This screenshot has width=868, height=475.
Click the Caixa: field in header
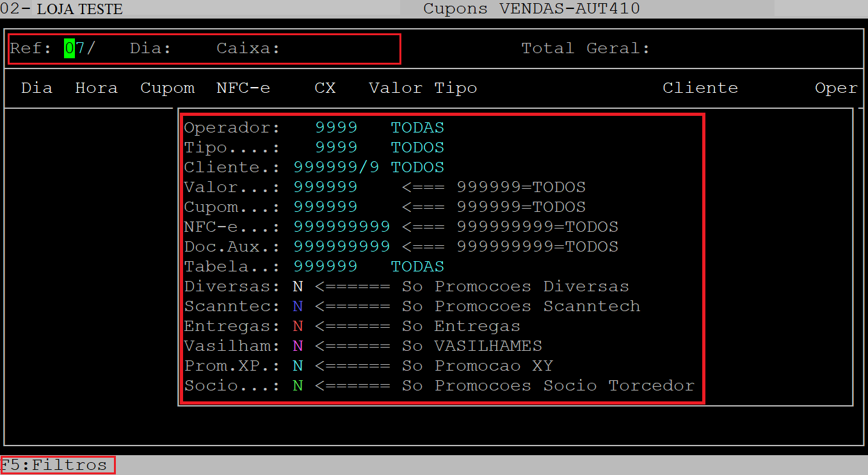tap(248, 49)
